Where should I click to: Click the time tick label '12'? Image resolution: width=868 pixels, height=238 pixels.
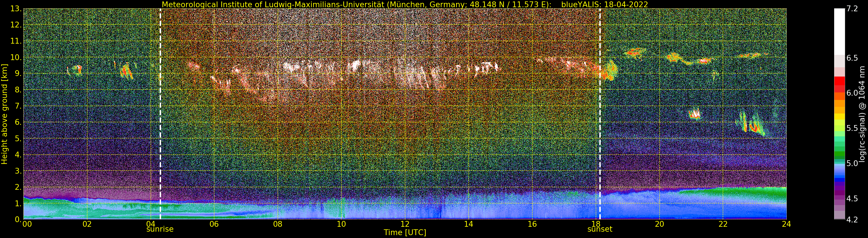pyautogui.click(x=405, y=224)
